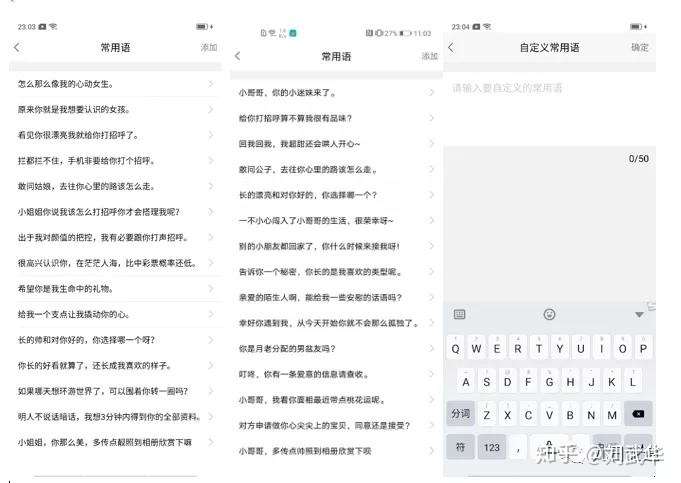Image resolution: width=681 pixels, height=483 pixels.
Task: Select phrase 一不小心闯入了小哥哥的生活,很荣幸呀
Action: [316, 220]
